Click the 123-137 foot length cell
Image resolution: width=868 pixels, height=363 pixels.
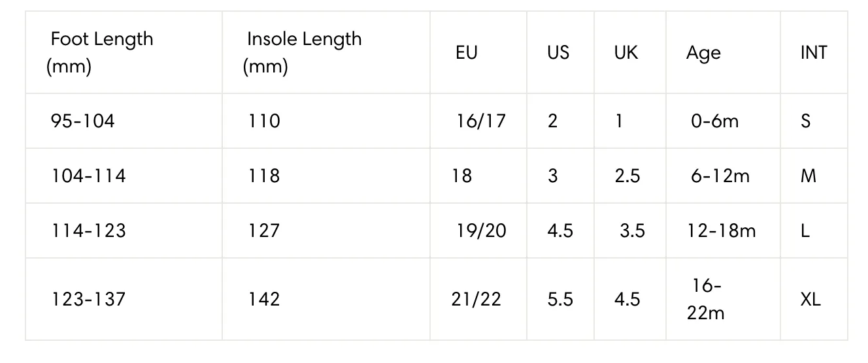(88, 299)
